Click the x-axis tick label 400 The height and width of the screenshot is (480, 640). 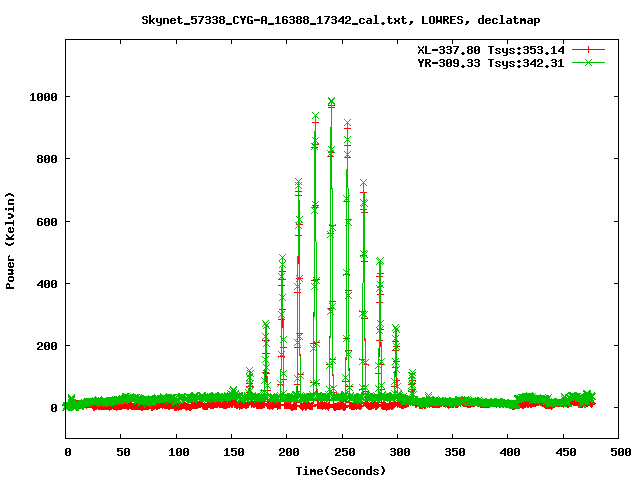510,452
